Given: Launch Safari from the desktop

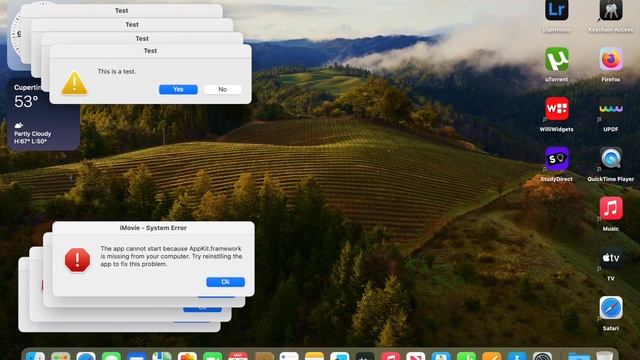Looking at the screenshot, I should (x=611, y=308).
